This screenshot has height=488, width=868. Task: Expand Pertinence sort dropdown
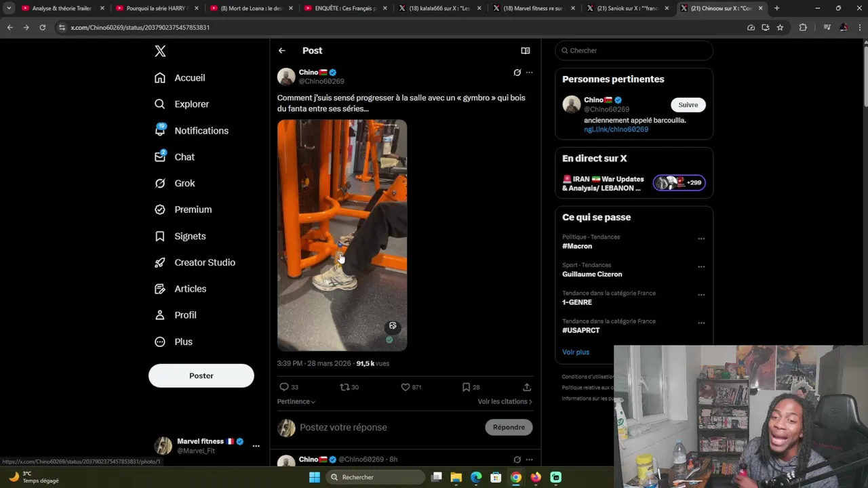pos(296,401)
